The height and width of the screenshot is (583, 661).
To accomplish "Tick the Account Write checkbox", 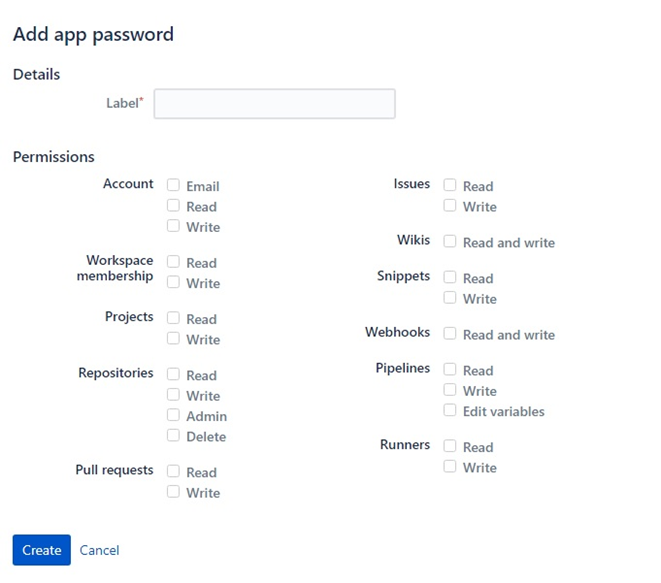I will [x=174, y=226].
